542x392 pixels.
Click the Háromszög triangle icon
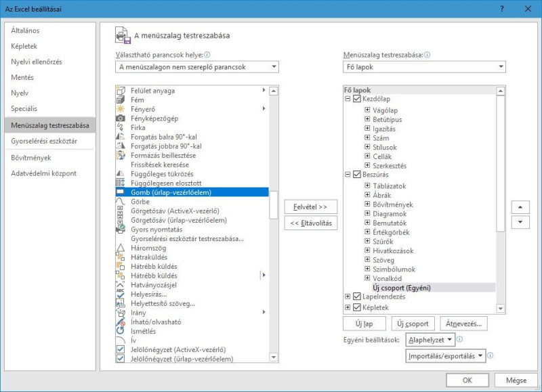pos(121,248)
